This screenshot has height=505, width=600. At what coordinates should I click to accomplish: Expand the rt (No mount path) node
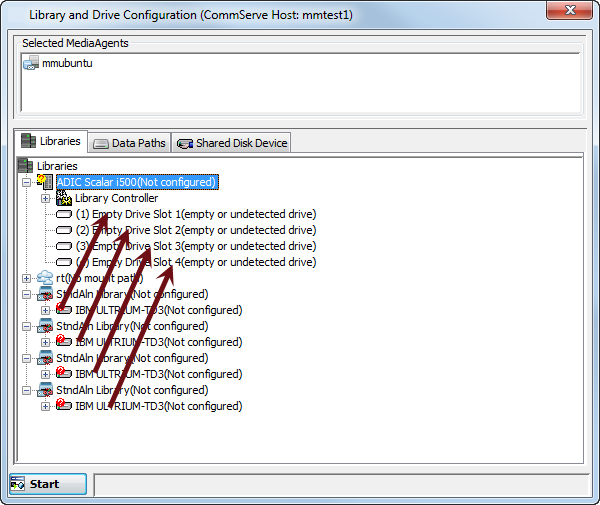27,278
